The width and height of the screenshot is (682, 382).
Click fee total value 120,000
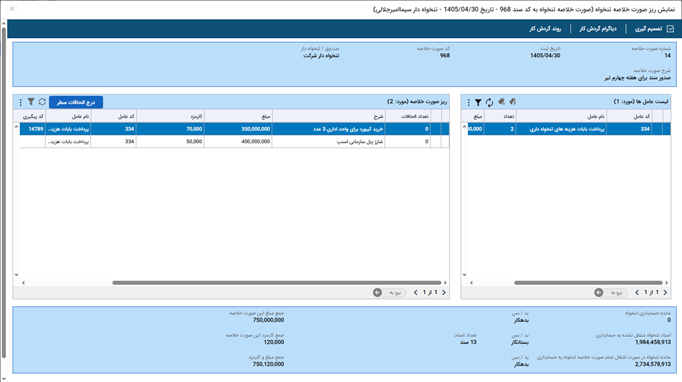(274, 342)
